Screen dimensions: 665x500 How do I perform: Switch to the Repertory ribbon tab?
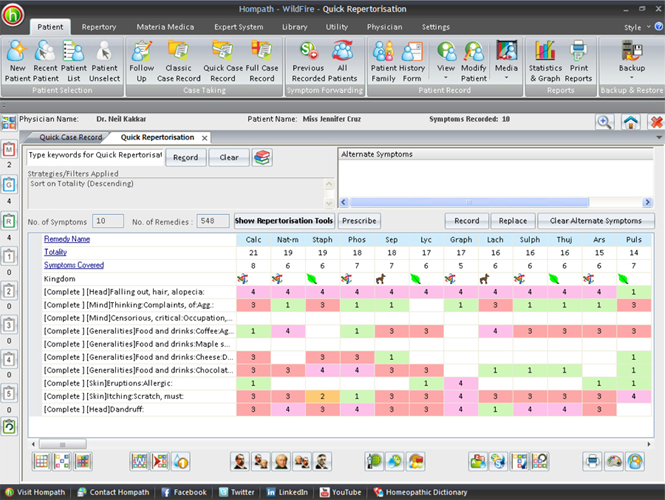99,27
